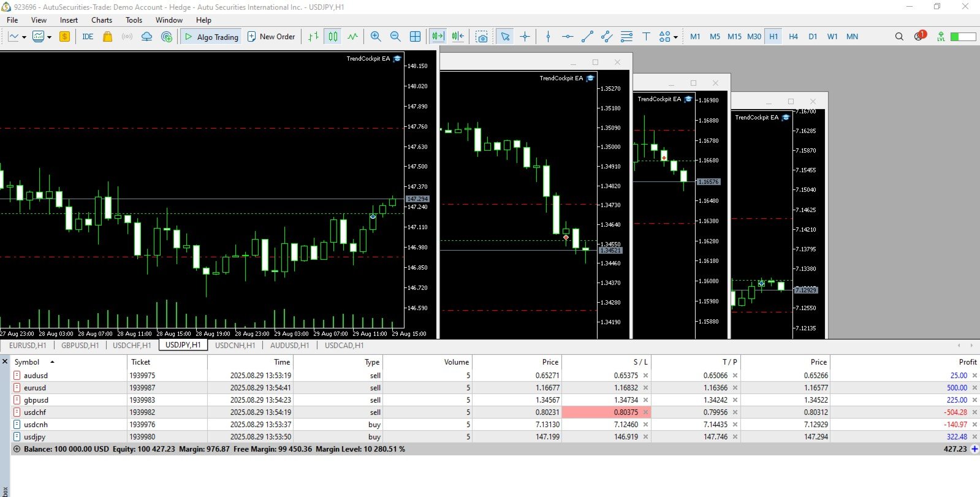Remove the T/P of gbpusd order

tap(735, 400)
